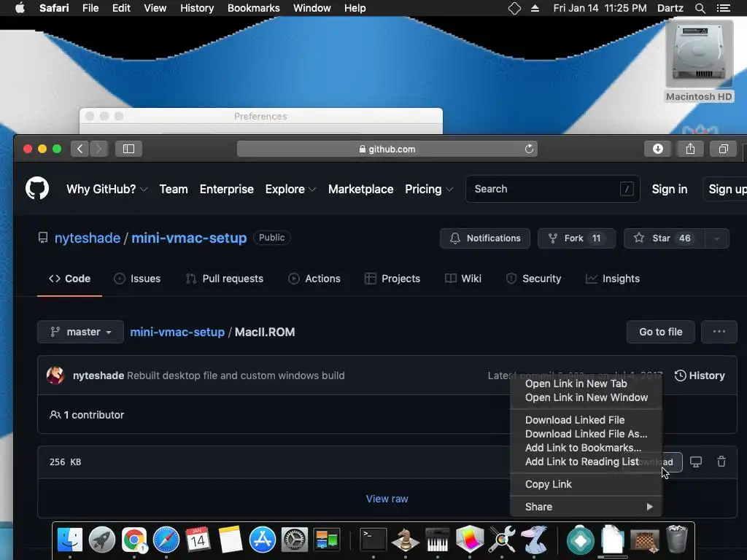Show Safari tab overview
The height and width of the screenshot is (560, 747).
coord(723,149)
